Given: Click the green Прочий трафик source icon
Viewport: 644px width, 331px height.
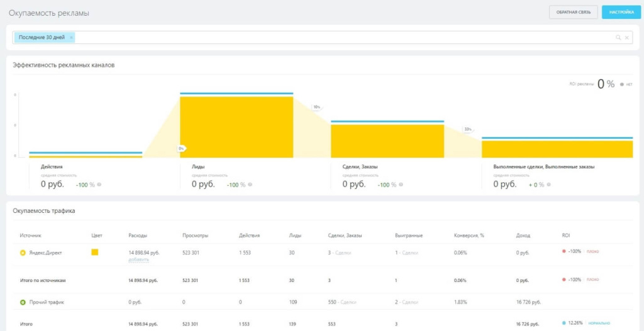Looking at the screenshot, I should pyautogui.click(x=23, y=302).
